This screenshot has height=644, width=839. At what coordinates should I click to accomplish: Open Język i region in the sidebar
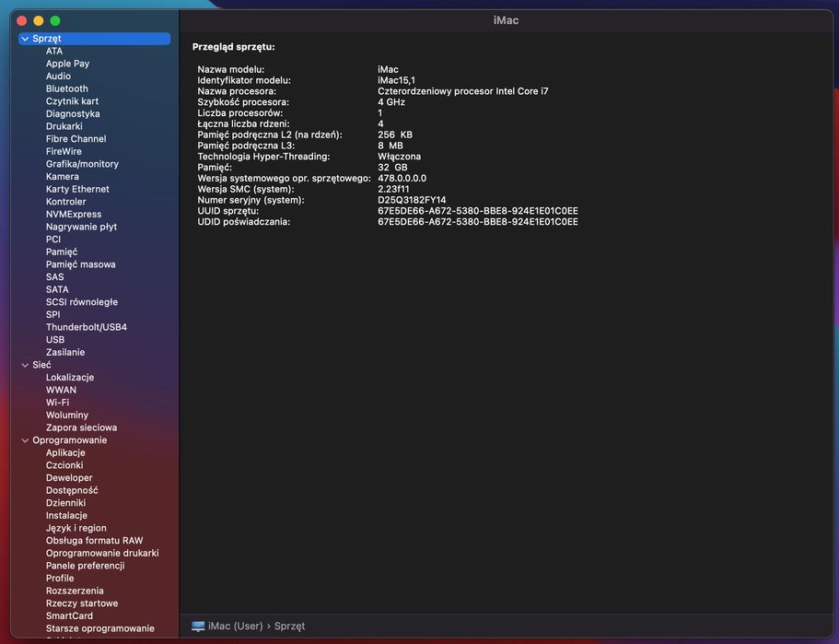(76, 528)
